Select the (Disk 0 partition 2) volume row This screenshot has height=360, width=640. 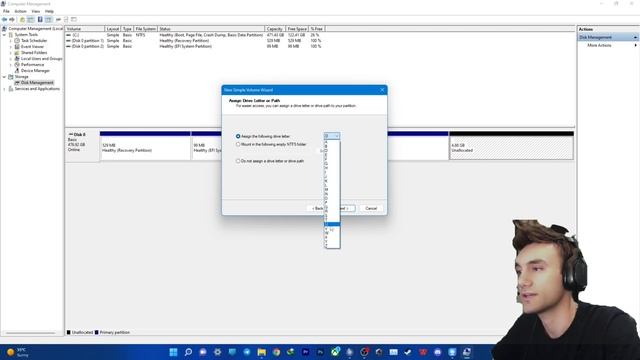tap(194, 47)
